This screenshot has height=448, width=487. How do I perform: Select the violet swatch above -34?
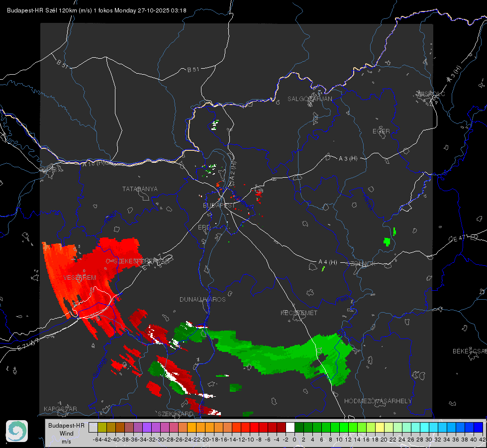click(147, 427)
